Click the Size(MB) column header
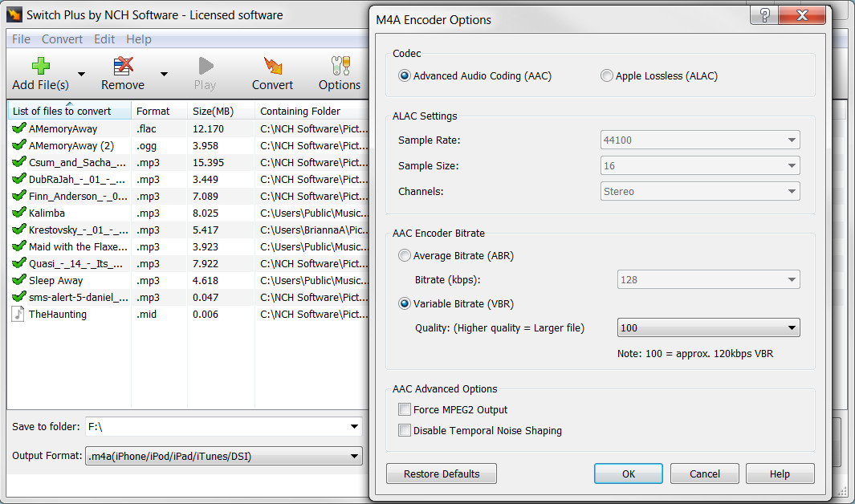This screenshot has width=855, height=504. 214,111
